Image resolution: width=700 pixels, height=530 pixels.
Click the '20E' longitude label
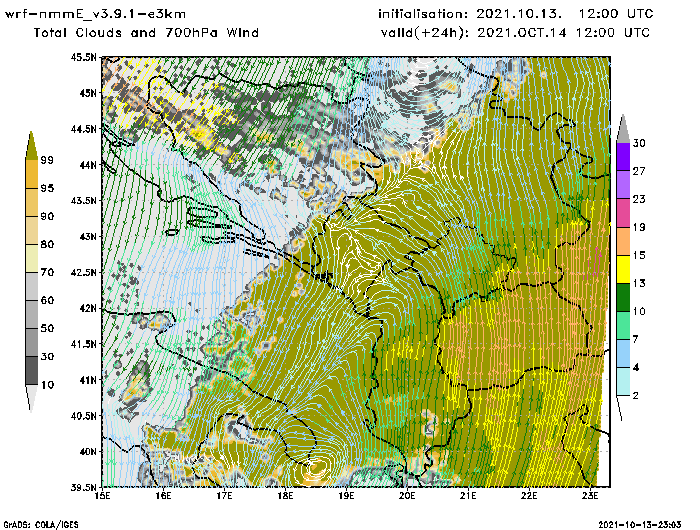(x=407, y=496)
